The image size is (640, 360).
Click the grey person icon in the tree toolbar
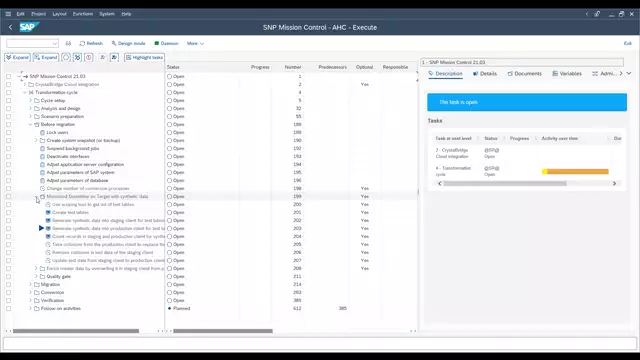pyautogui.click(x=102, y=58)
